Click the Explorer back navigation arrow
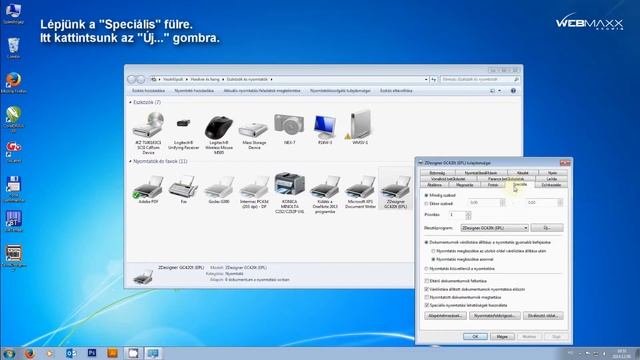This screenshot has width=640, height=360. click(132, 79)
